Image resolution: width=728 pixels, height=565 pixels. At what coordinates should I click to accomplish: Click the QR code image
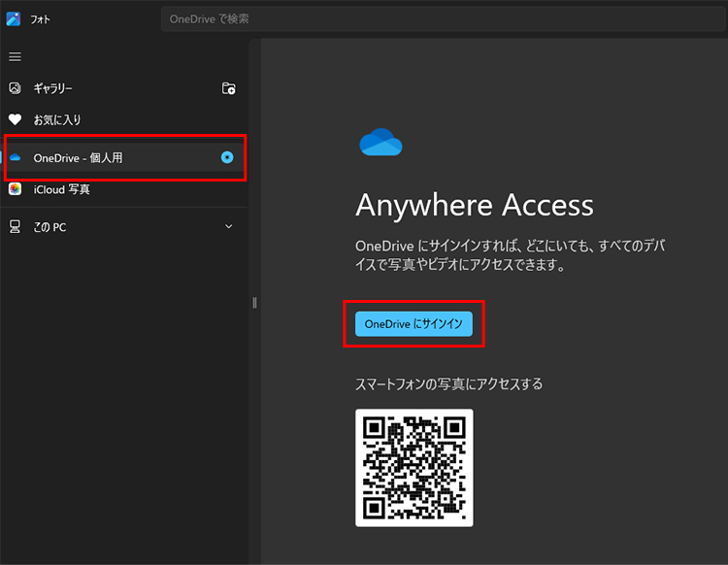pyautogui.click(x=414, y=468)
